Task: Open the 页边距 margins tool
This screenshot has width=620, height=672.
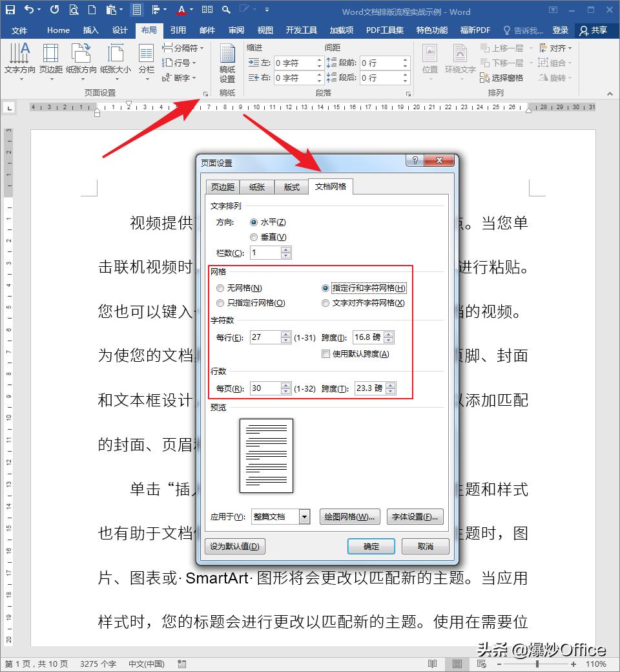Action: (52, 61)
